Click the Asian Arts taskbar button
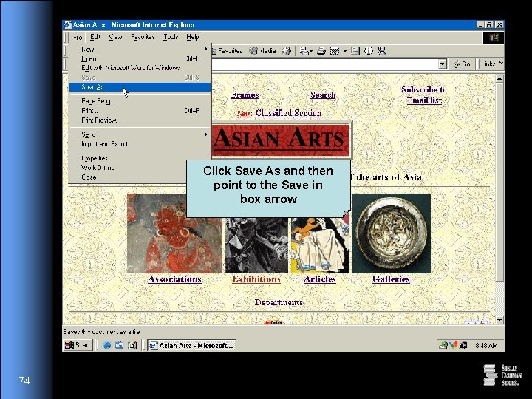Screen dimensions: 532x399 coord(191,345)
